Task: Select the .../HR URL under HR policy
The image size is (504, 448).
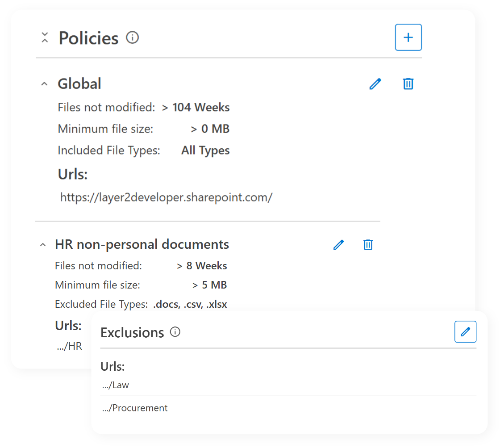Action: pos(69,346)
